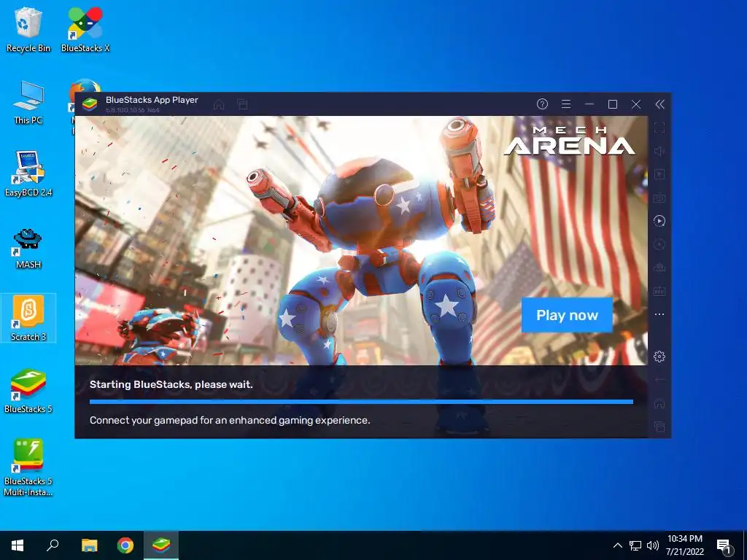
Task: Open the taskbar search icon
Action: (53, 545)
